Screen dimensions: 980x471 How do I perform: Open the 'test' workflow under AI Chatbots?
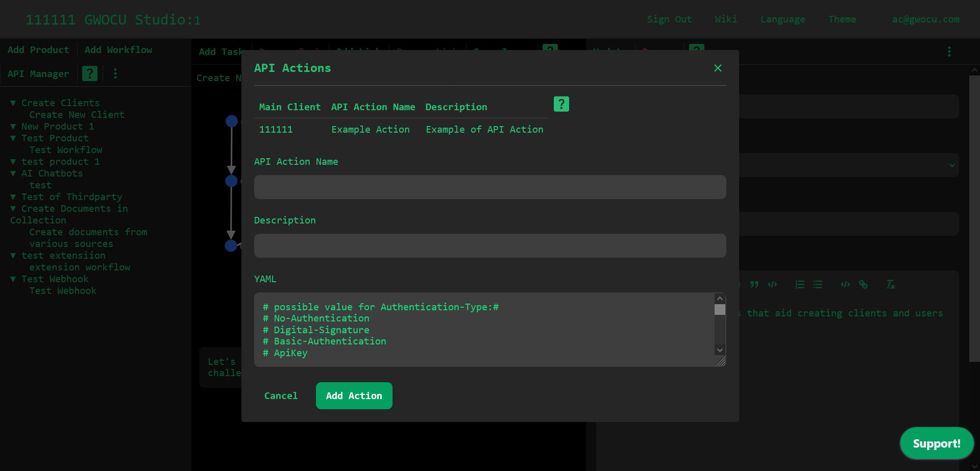click(40, 185)
